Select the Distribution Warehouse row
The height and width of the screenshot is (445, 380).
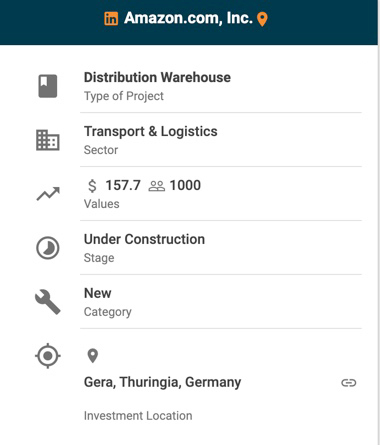point(221,86)
